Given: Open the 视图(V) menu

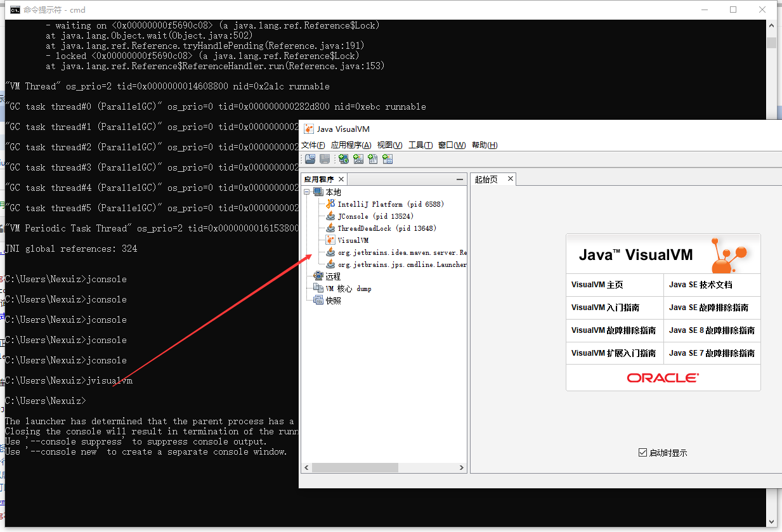Looking at the screenshot, I should click(389, 145).
